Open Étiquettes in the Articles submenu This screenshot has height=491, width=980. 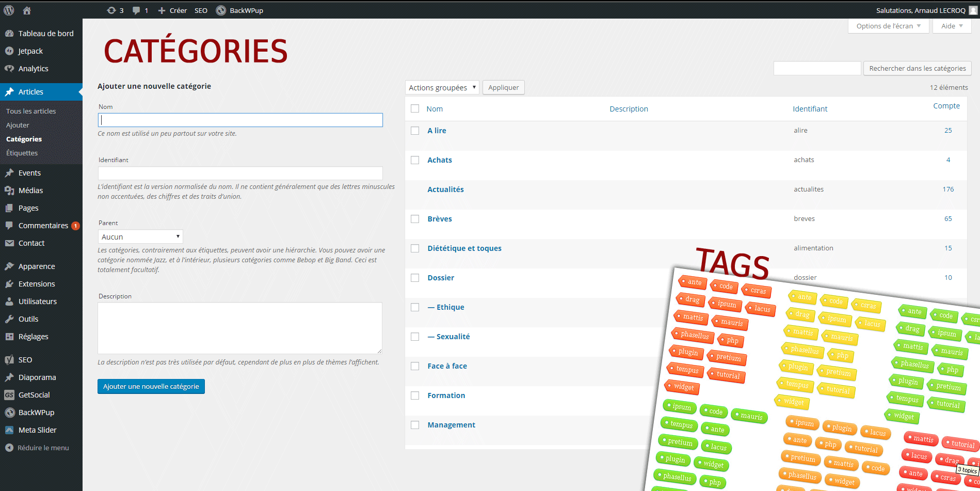[x=22, y=153]
